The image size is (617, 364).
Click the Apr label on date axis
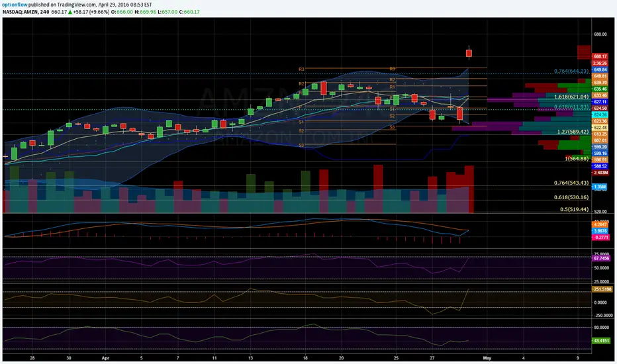[x=105, y=358]
